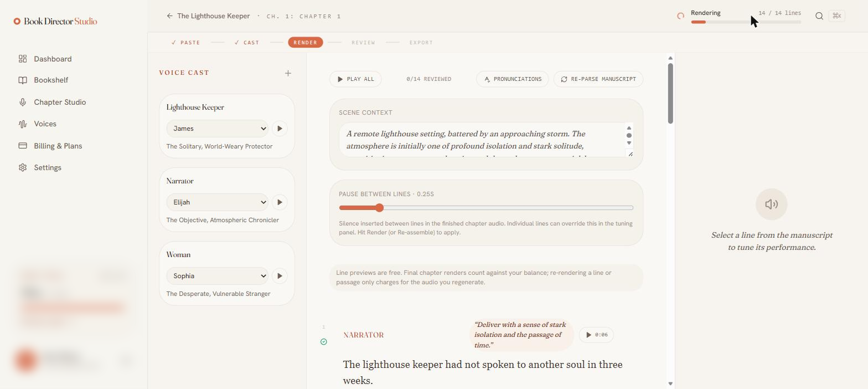This screenshot has width=868, height=389.
Task: Click the Scene Context scroll-down arrow
Action: point(629,143)
